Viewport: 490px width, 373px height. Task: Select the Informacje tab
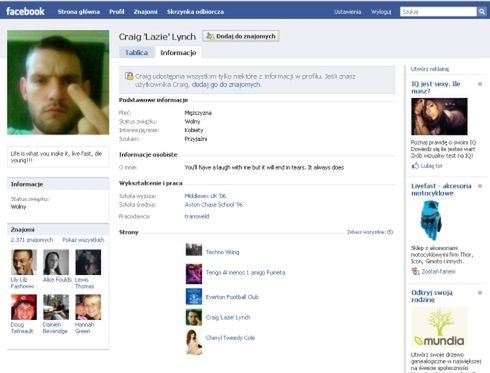point(178,52)
